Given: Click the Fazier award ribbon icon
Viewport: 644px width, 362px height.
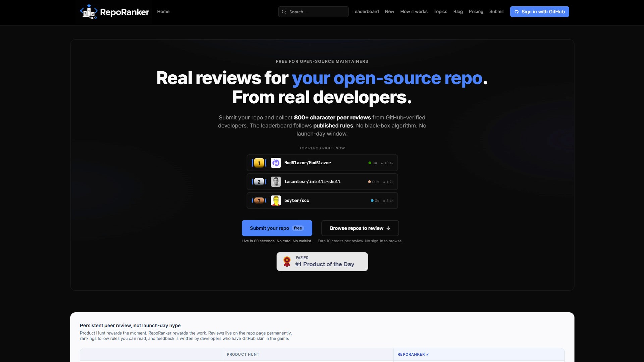Looking at the screenshot, I should [287, 262].
